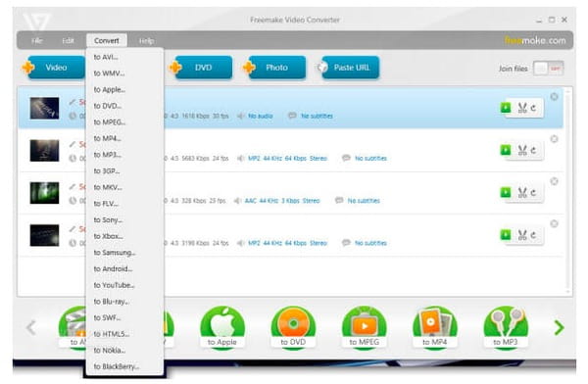This screenshot has height=384, width=588.
Task: Click first video thumbnail in list
Action: [44, 108]
